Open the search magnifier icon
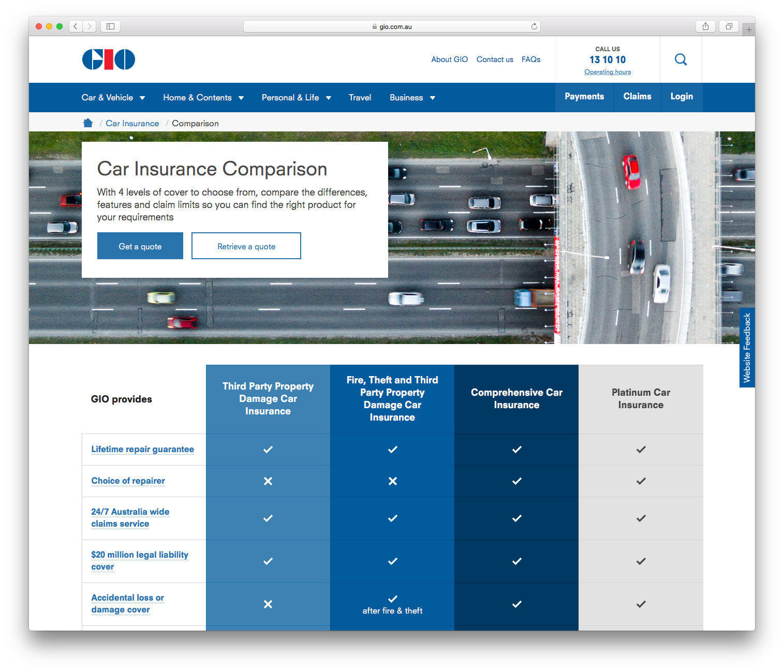The image size is (784, 672). [681, 59]
